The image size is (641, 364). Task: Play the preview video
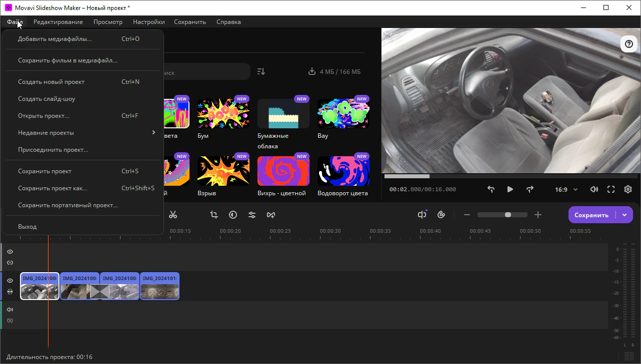pyautogui.click(x=510, y=189)
